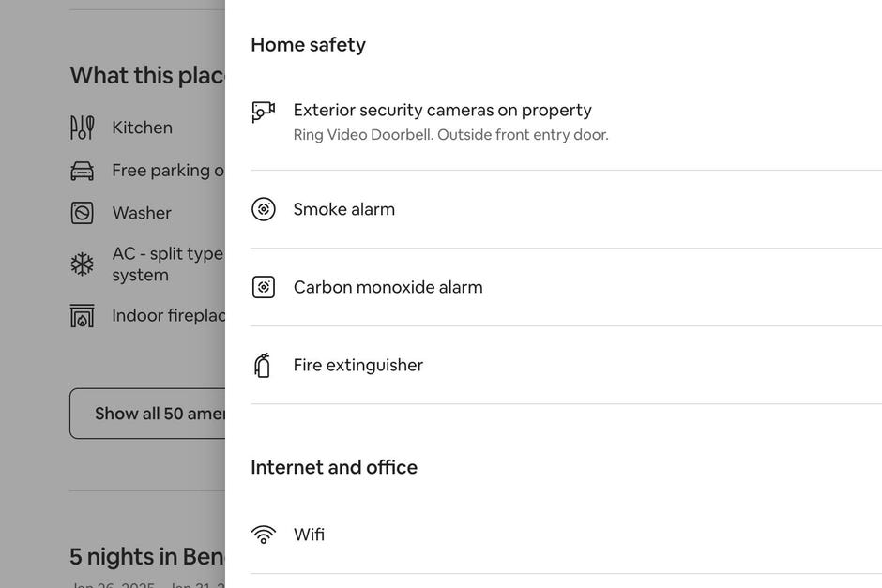Select Exterior security cameras on property text
This screenshot has width=882, height=588.
[x=442, y=110]
